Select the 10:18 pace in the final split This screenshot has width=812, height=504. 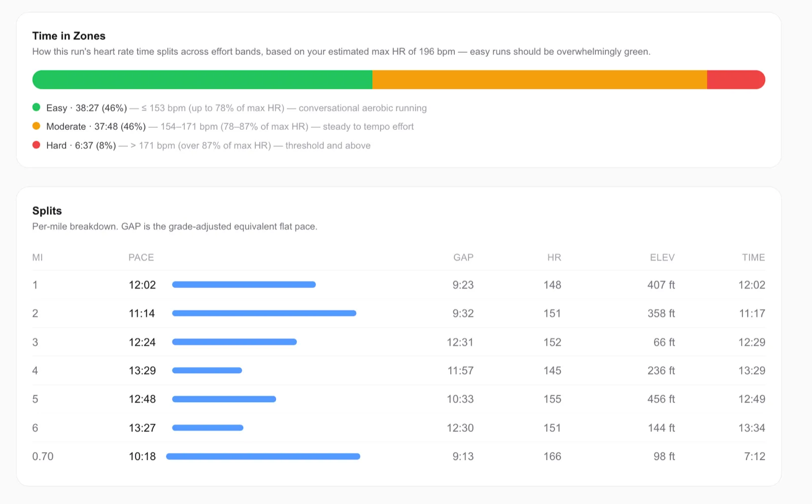[142, 456]
